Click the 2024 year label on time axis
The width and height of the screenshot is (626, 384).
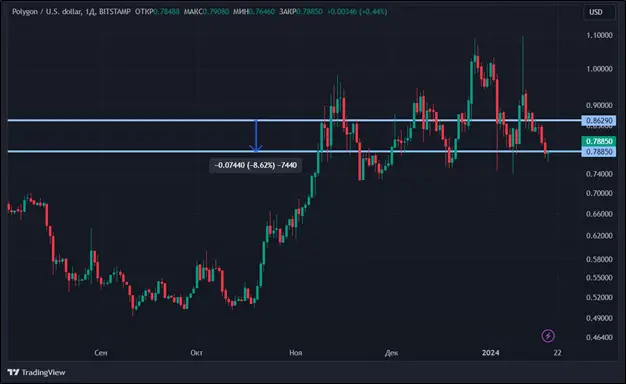490,353
